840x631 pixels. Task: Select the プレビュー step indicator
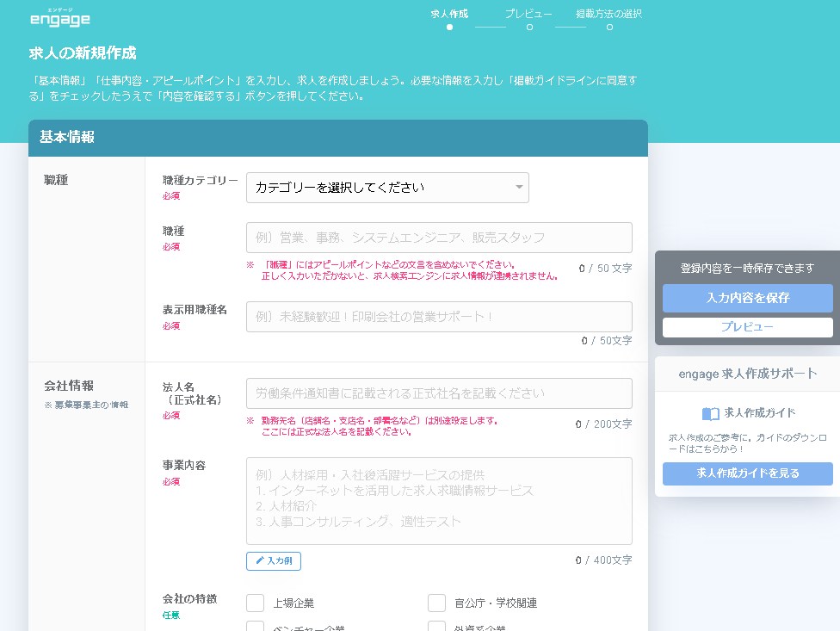point(528,19)
